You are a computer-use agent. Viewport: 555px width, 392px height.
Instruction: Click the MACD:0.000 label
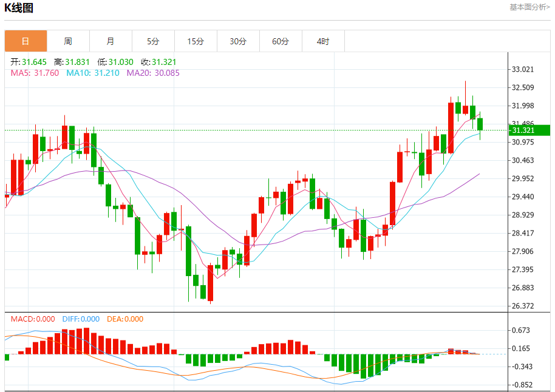point(33,319)
